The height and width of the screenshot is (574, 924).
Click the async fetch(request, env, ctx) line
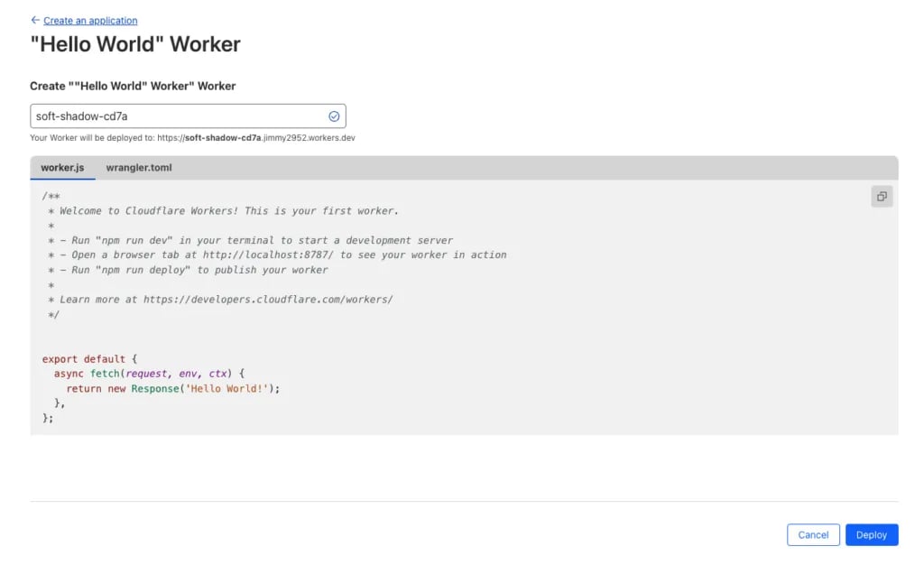point(149,374)
